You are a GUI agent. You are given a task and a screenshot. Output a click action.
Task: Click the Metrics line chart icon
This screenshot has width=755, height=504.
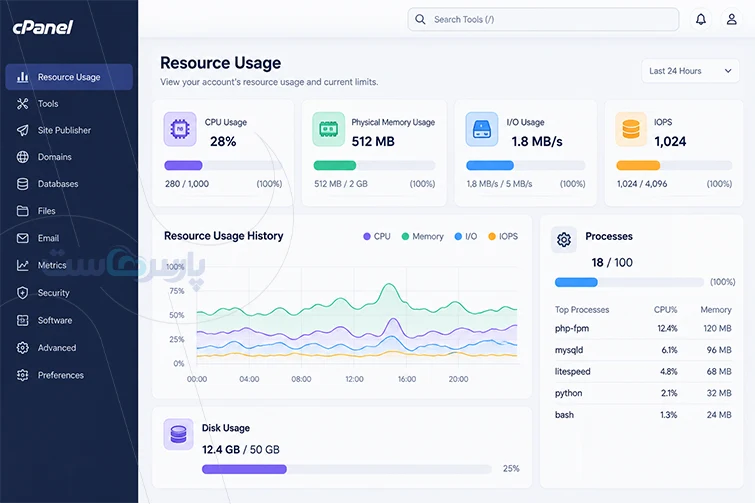point(23,265)
